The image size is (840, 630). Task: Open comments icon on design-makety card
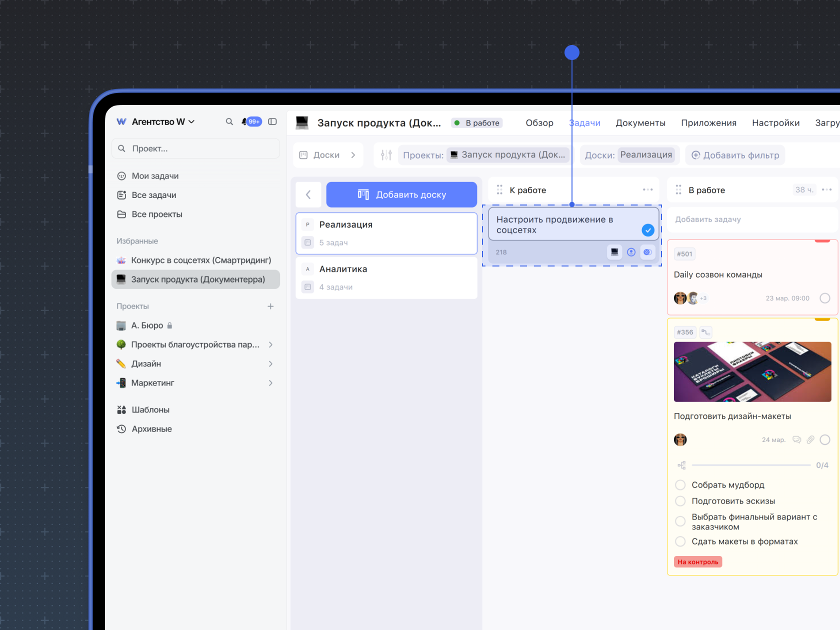[x=797, y=439]
